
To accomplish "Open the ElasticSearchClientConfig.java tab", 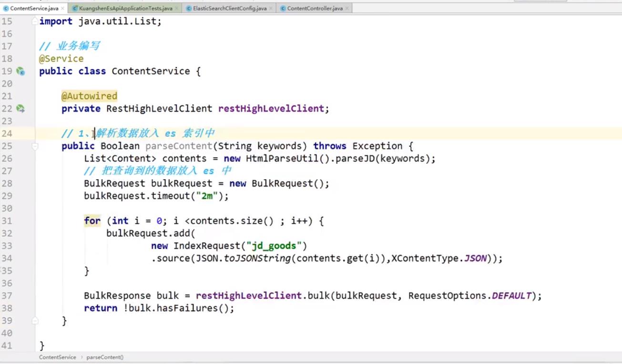I will (x=230, y=9).
